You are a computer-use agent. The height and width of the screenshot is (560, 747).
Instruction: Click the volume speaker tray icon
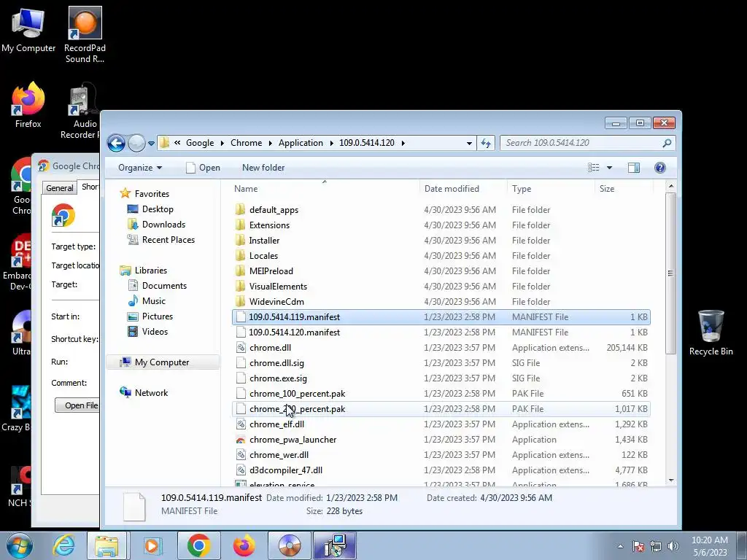673,546
